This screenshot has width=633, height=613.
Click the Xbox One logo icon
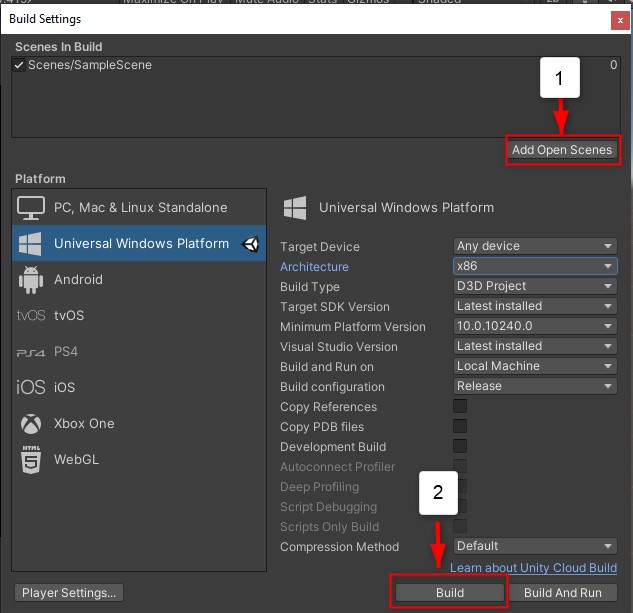coord(31,424)
